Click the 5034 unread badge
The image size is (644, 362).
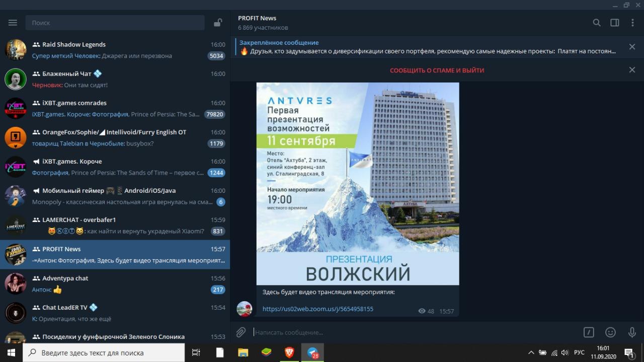point(216,56)
